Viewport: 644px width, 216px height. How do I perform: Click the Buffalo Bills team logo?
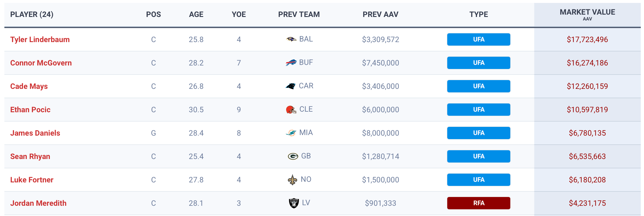291,63
